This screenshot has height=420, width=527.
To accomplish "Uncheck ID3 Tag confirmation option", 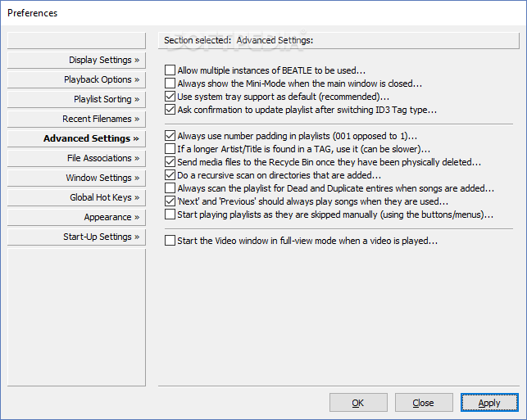I will (170, 110).
